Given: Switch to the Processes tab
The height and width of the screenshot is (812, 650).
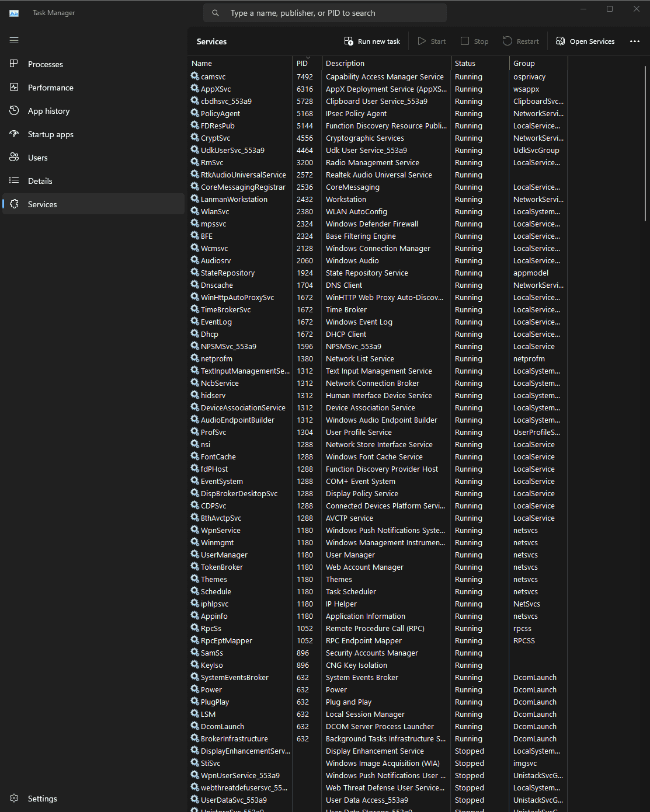Looking at the screenshot, I should 93,64.
